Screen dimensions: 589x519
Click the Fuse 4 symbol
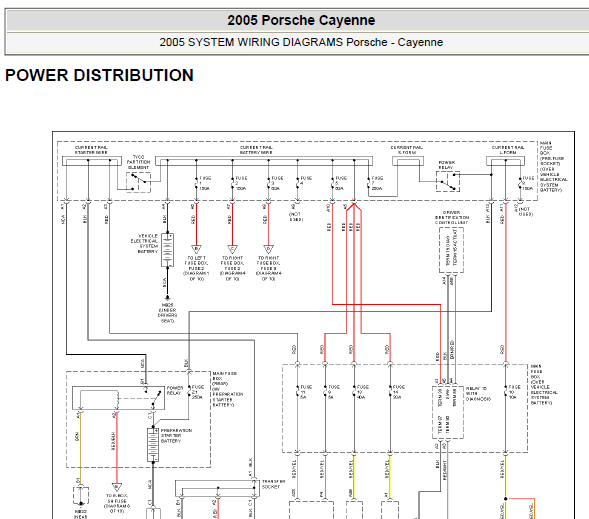pos(298,183)
